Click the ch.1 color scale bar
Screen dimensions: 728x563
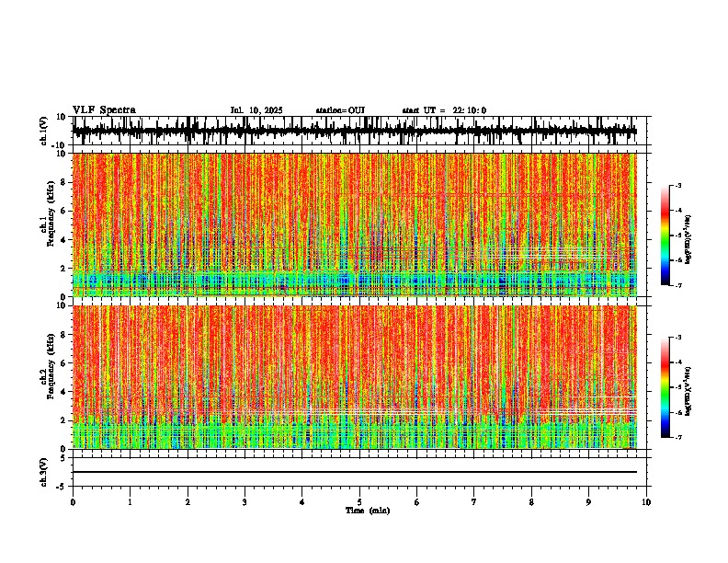tap(665, 236)
